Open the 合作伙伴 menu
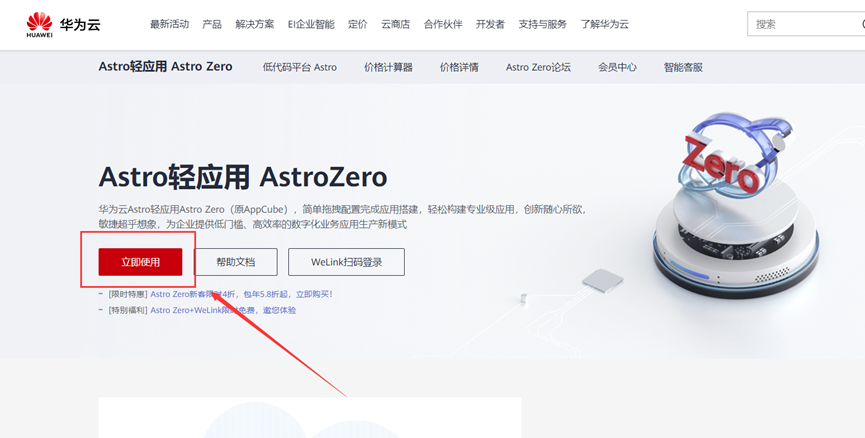Viewport: 865px width, 438px height. tap(443, 24)
